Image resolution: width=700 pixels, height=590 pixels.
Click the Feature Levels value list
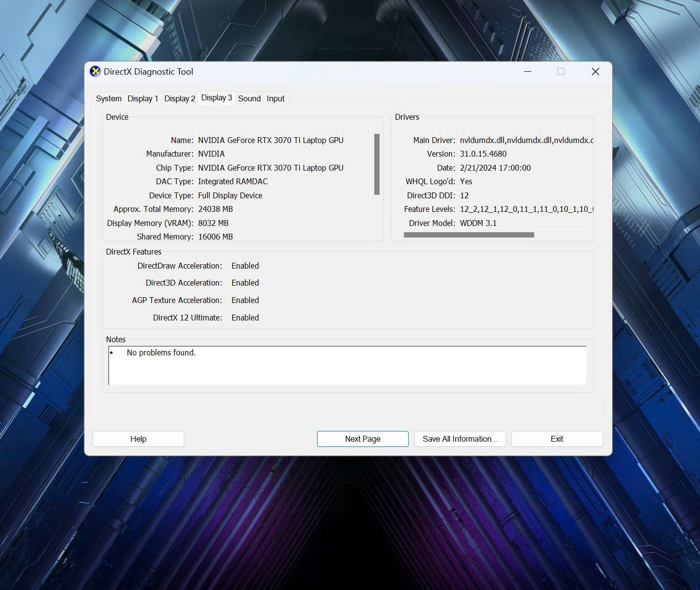pos(526,209)
